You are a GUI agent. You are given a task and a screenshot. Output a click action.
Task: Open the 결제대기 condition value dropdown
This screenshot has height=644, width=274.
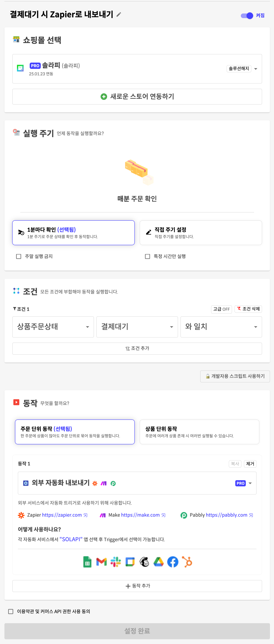click(137, 327)
